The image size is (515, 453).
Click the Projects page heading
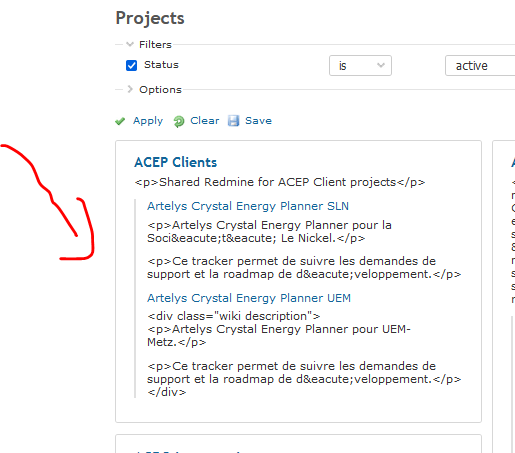click(x=150, y=18)
